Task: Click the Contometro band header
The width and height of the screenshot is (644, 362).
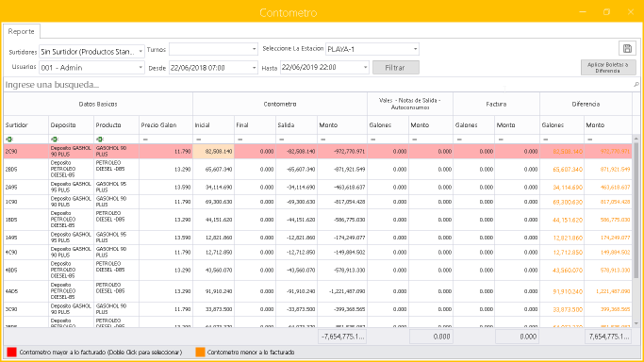Action: (x=280, y=105)
